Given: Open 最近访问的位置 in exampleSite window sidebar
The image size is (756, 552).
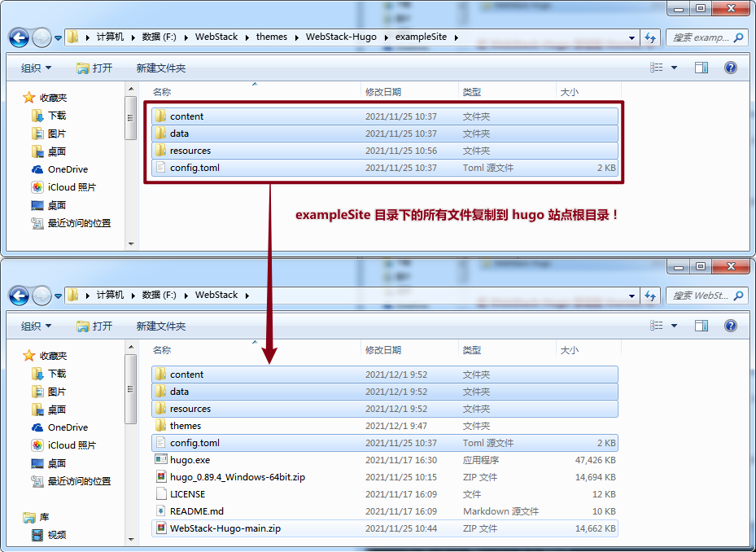Looking at the screenshot, I should click(x=72, y=223).
